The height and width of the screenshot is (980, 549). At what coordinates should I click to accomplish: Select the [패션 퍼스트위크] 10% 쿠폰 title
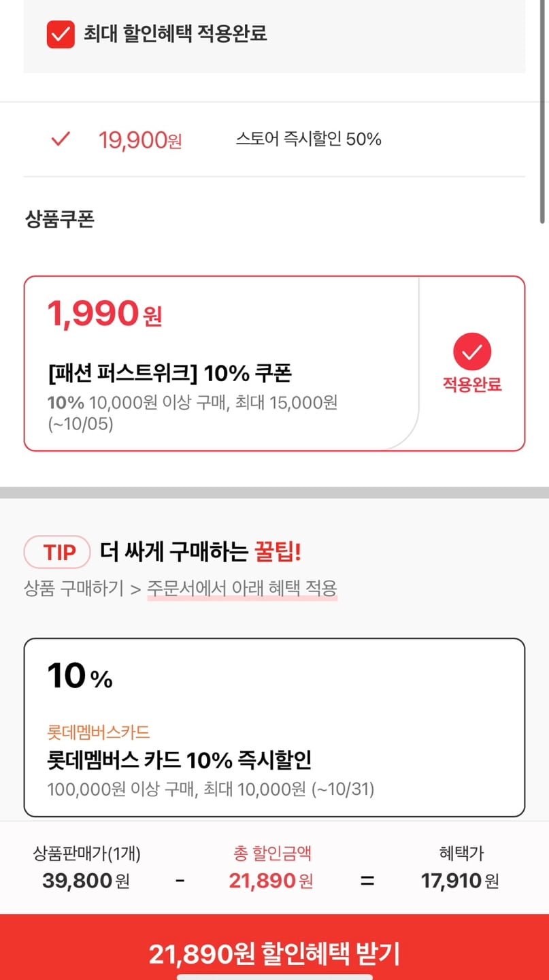tap(170, 374)
